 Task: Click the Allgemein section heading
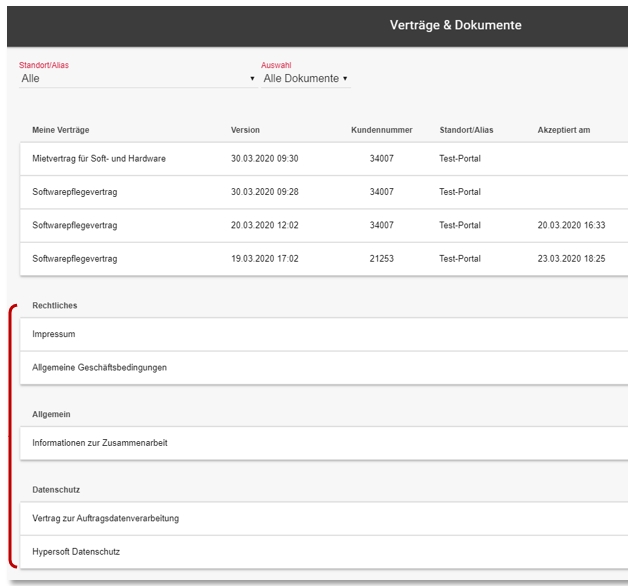pyautogui.click(x=51, y=415)
